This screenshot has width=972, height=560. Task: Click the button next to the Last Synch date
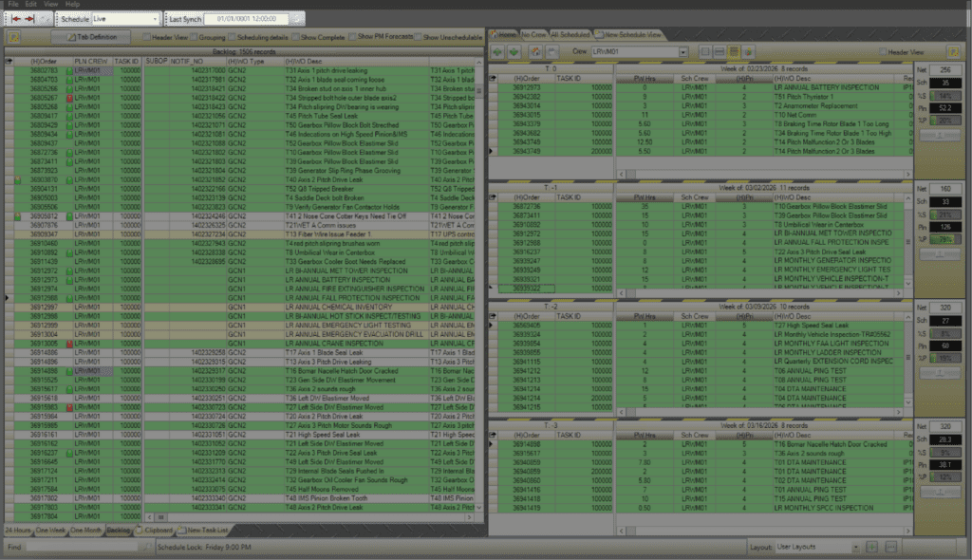tap(297, 18)
